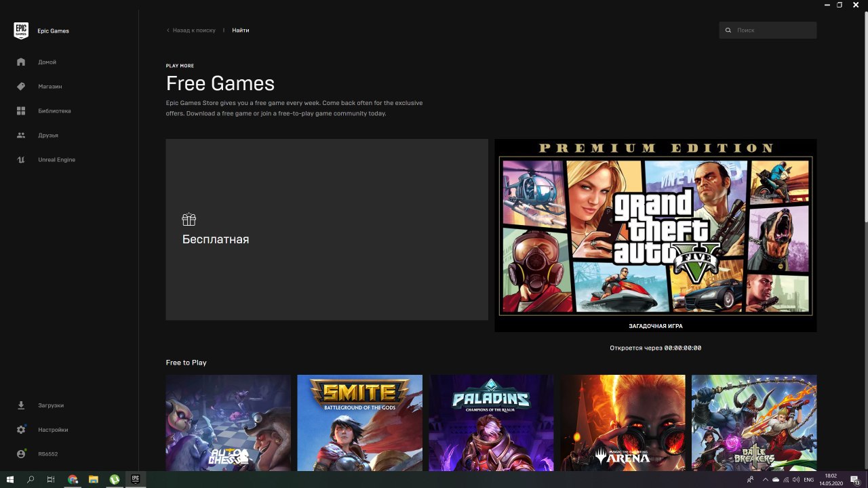The width and height of the screenshot is (868, 488).
Task: Open the Store (Магазин) tag icon
Action: click(x=21, y=86)
